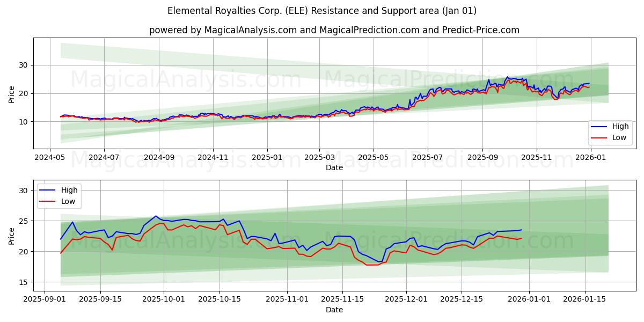Click the '2025-09-15' tick label
The height and width of the screenshot is (322, 644).
point(100,300)
